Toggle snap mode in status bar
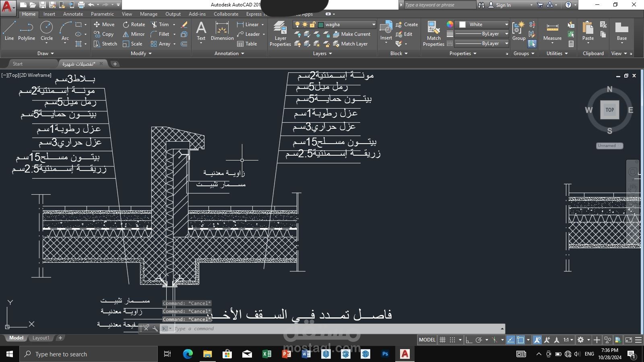 pyautogui.click(x=452, y=340)
